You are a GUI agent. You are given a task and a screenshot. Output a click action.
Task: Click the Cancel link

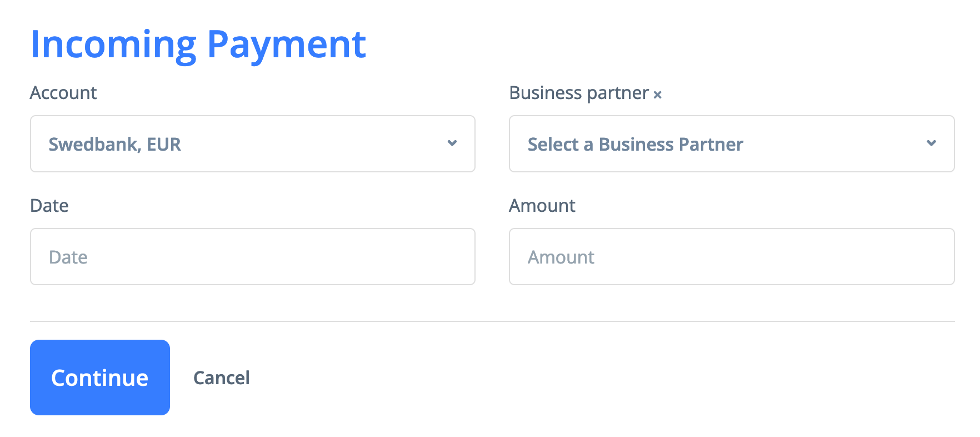(x=221, y=378)
